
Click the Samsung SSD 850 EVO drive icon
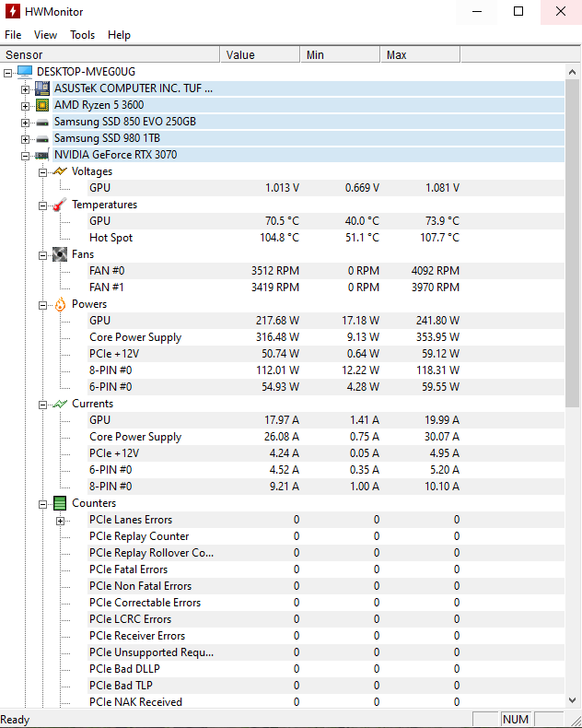click(42, 122)
